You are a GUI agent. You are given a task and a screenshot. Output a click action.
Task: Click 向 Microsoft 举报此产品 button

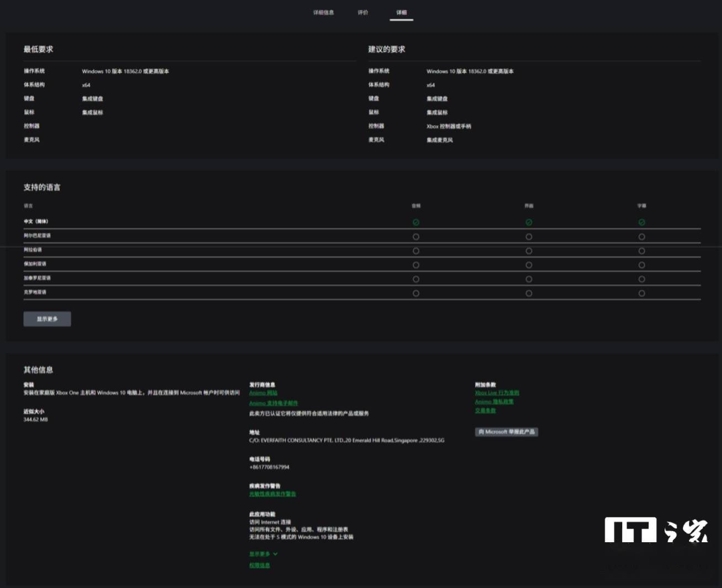(506, 432)
